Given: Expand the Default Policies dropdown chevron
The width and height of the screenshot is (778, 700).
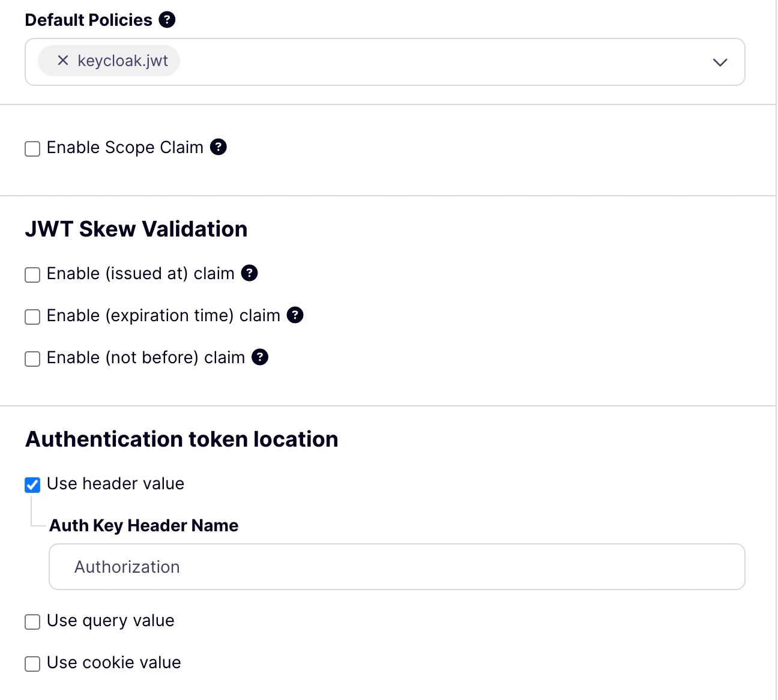Looking at the screenshot, I should click(x=720, y=62).
